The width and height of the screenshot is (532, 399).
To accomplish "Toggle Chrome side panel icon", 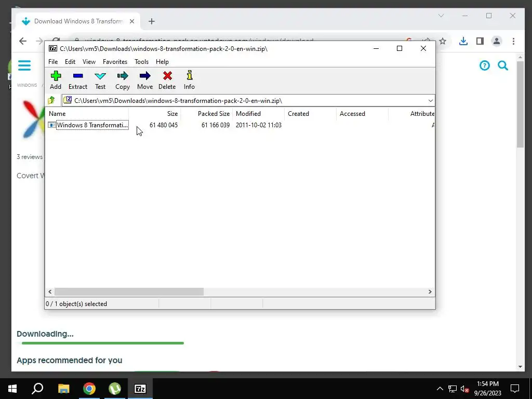I will click(x=480, y=42).
